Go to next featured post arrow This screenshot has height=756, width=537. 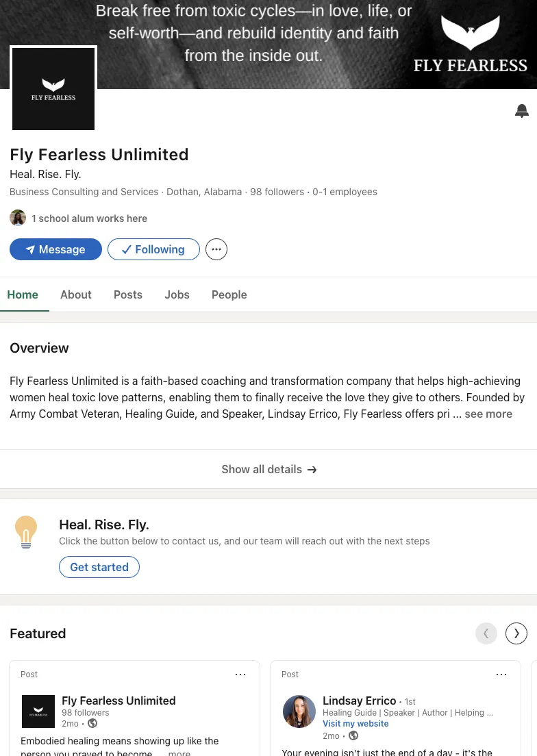point(516,633)
